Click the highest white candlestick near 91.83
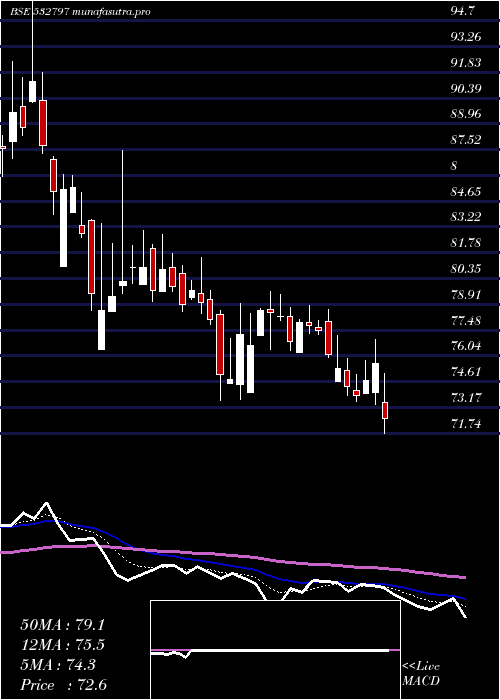The image size is (500, 700). pos(33,92)
